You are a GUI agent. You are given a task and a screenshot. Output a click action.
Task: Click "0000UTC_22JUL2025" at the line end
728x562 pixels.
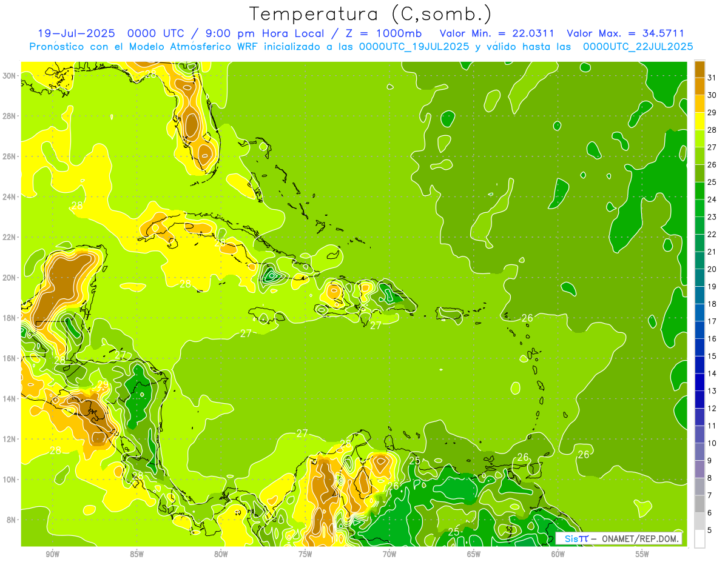(x=638, y=46)
